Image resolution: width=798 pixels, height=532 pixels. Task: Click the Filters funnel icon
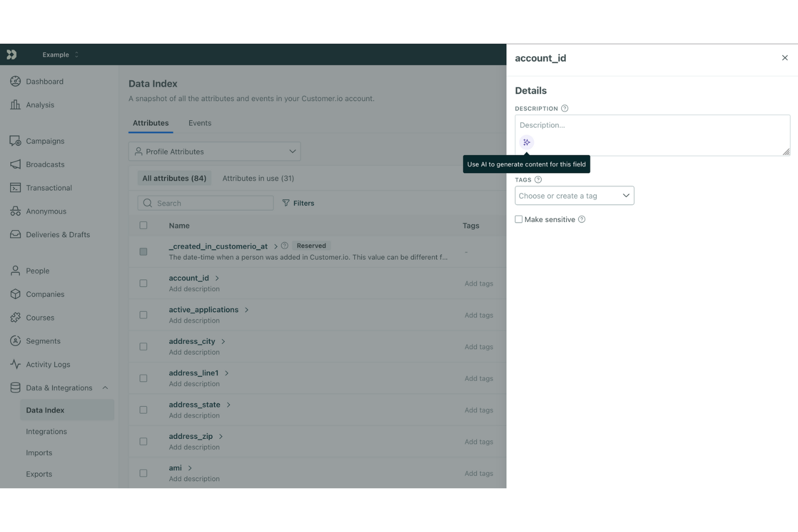[x=286, y=203]
